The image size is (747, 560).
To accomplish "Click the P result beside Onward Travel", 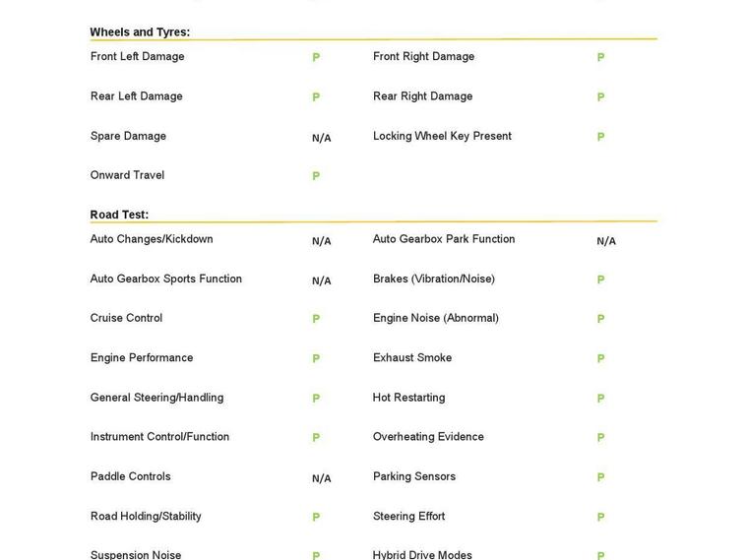I will tap(316, 176).
